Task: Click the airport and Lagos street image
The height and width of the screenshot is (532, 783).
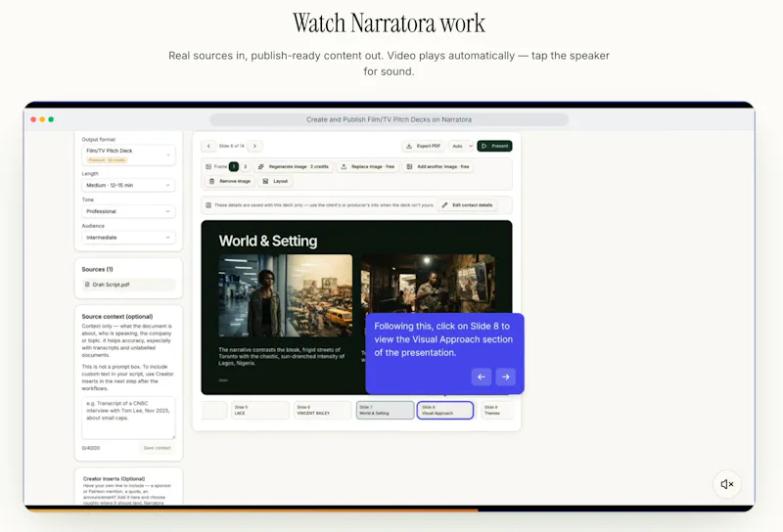Action: (x=285, y=295)
